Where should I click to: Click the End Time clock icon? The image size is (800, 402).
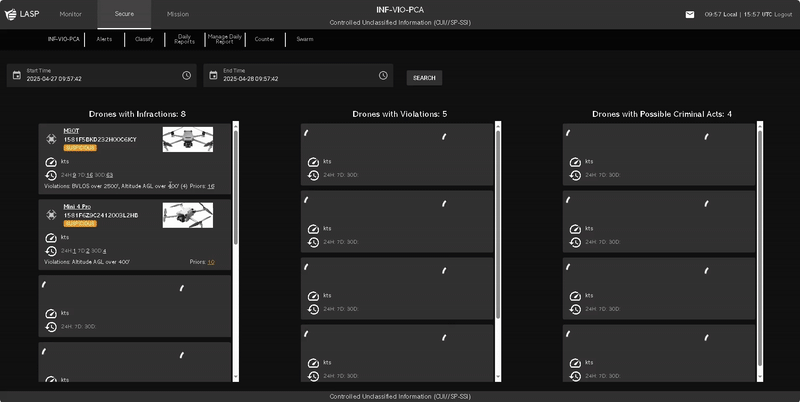coord(383,76)
